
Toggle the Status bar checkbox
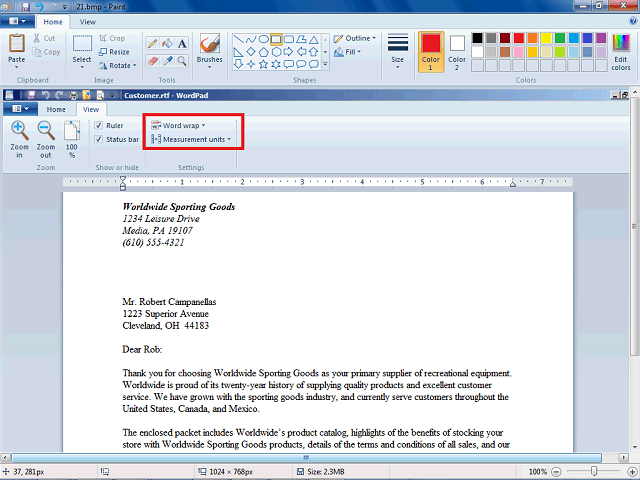point(98,139)
